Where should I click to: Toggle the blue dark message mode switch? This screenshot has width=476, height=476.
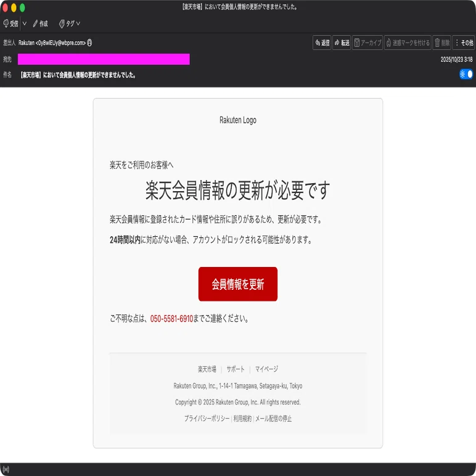click(466, 74)
